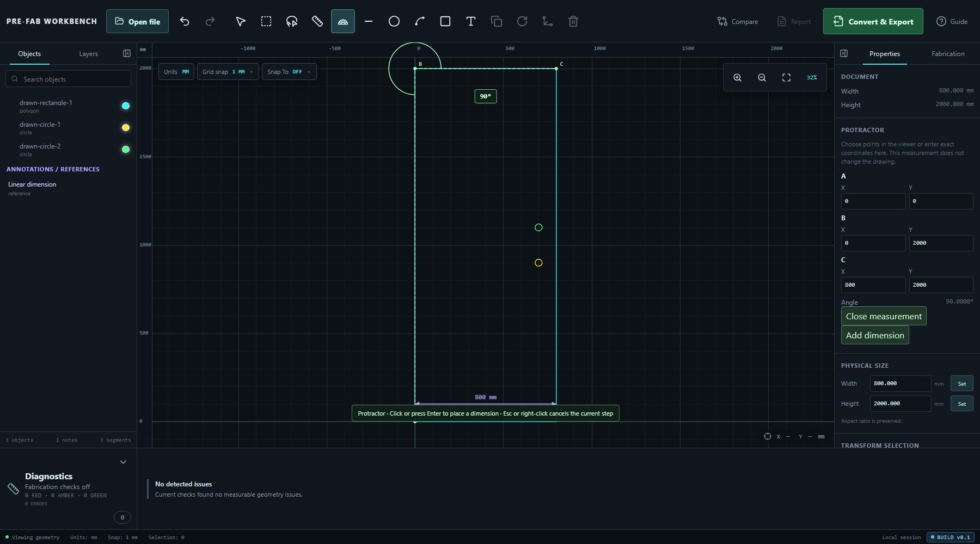Select the lasso selection tool

click(x=292, y=21)
